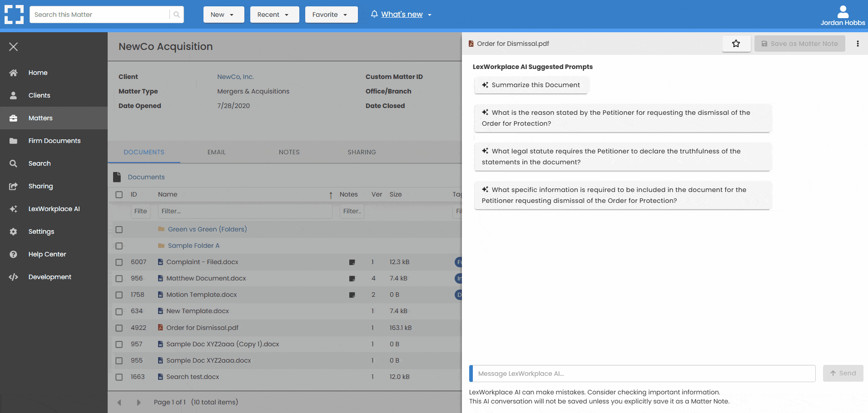This screenshot has height=413, width=868.
Task: Open Search in the sidebar
Action: coord(54,163)
